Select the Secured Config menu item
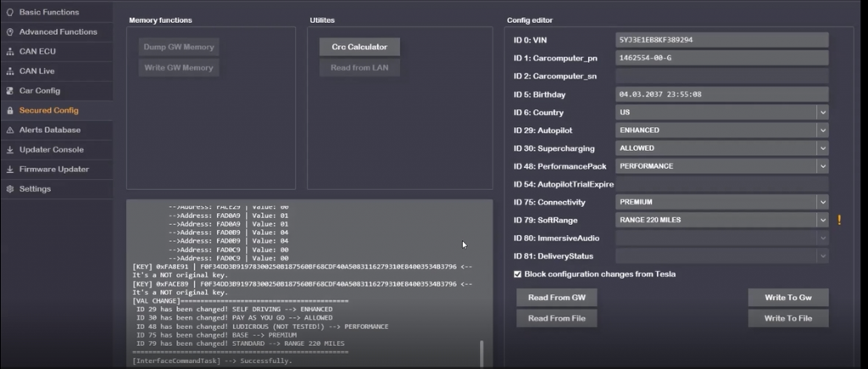This screenshot has height=369, width=868. tap(49, 110)
